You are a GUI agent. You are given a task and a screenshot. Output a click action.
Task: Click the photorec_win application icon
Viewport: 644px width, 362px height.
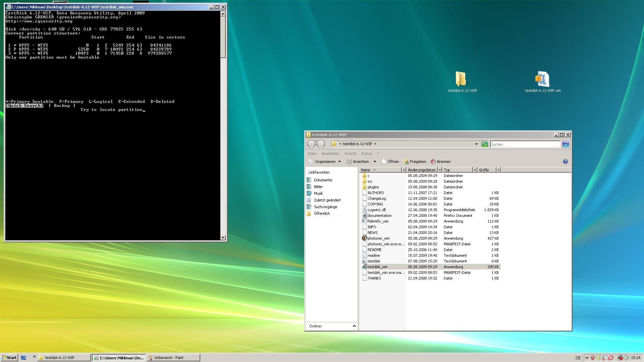click(x=365, y=238)
